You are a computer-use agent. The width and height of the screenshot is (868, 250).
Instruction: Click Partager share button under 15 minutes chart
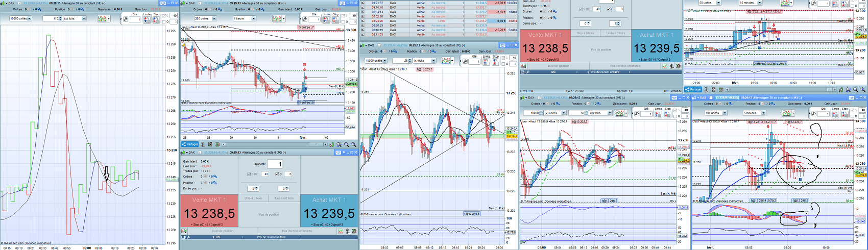[x=693, y=90]
